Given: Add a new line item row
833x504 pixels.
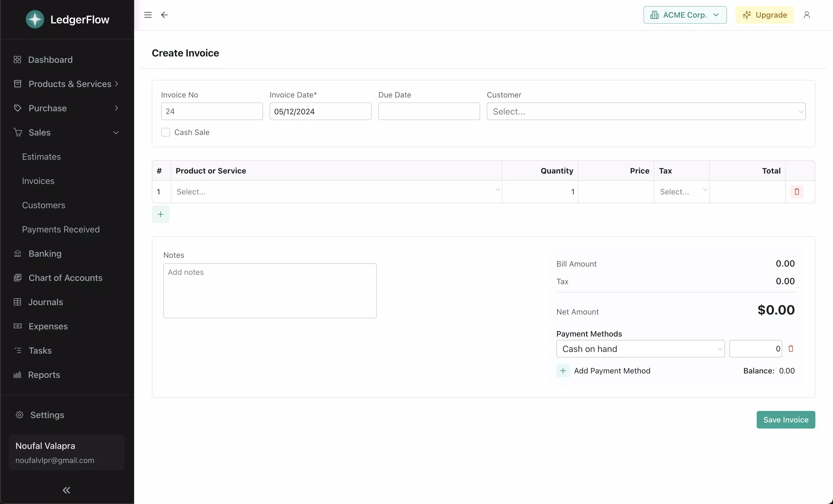Looking at the screenshot, I should pos(161,214).
